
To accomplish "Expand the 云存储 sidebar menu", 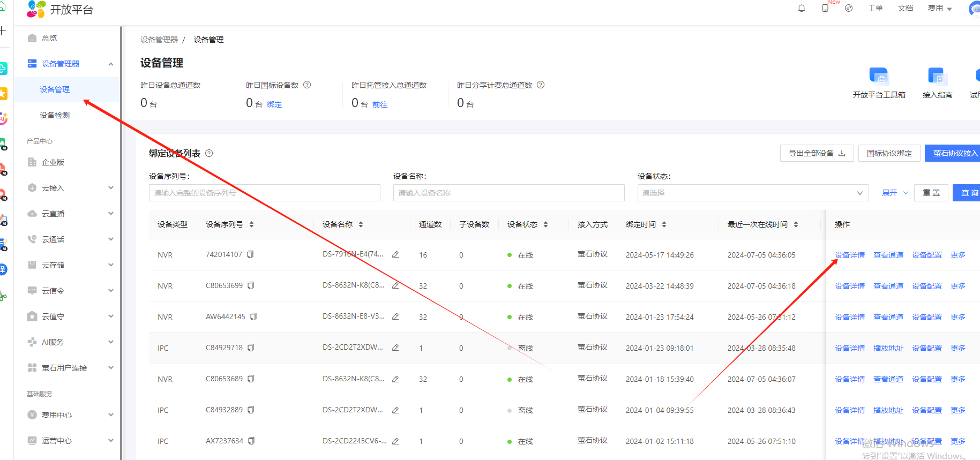I will point(111,265).
